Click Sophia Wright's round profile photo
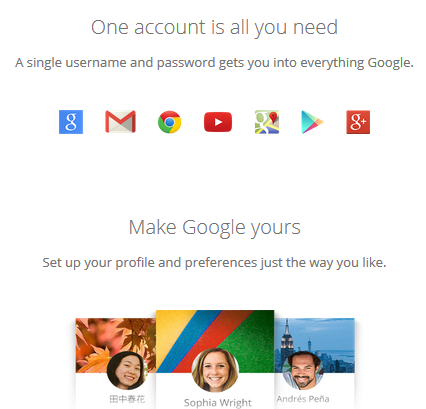 tap(215, 370)
